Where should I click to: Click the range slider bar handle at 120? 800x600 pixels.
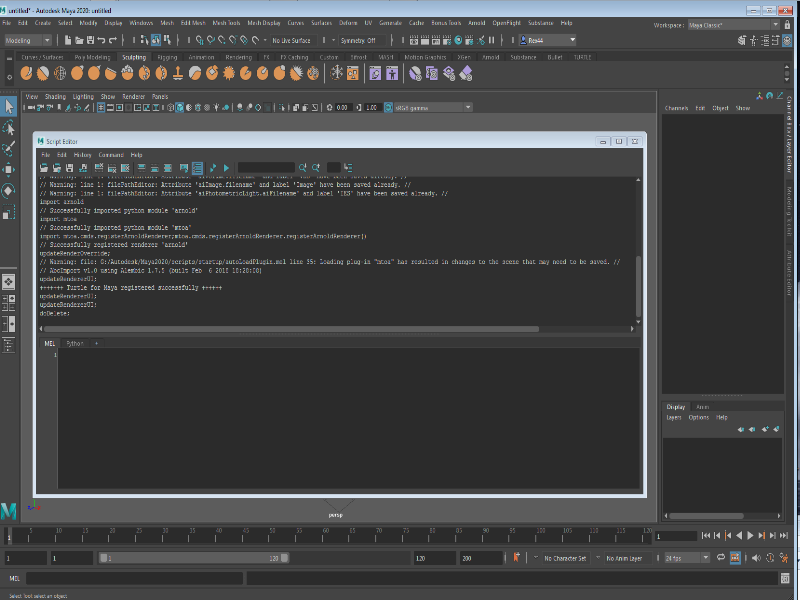[x=285, y=558]
